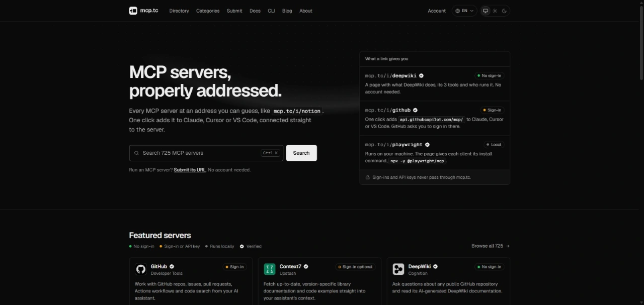Click the Search button

tap(301, 153)
